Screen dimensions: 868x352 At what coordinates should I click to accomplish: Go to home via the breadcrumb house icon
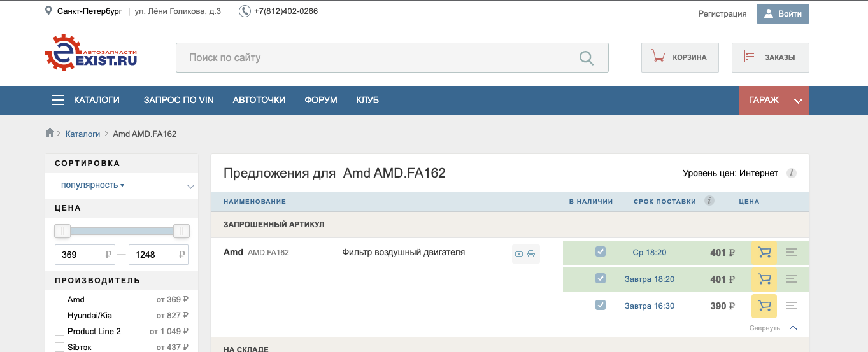(50, 132)
